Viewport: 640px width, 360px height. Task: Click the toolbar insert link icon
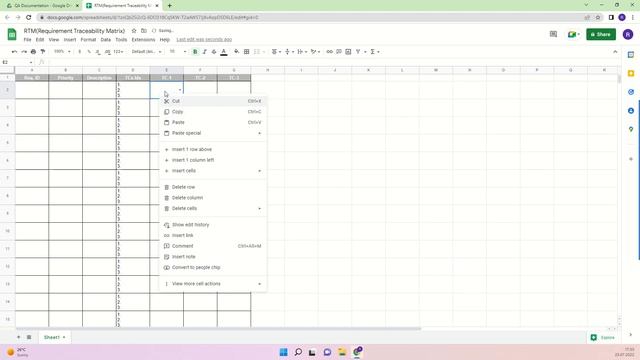coord(329,52)
